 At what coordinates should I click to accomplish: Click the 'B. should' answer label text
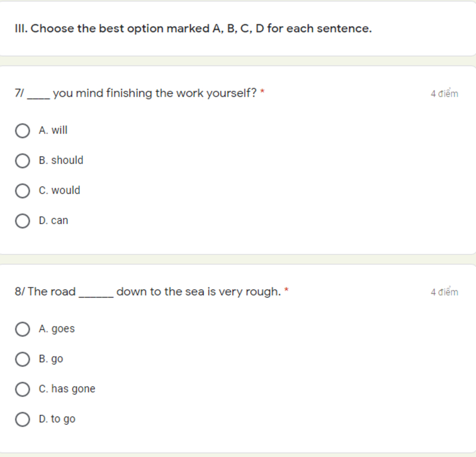(x=61, y=160)
